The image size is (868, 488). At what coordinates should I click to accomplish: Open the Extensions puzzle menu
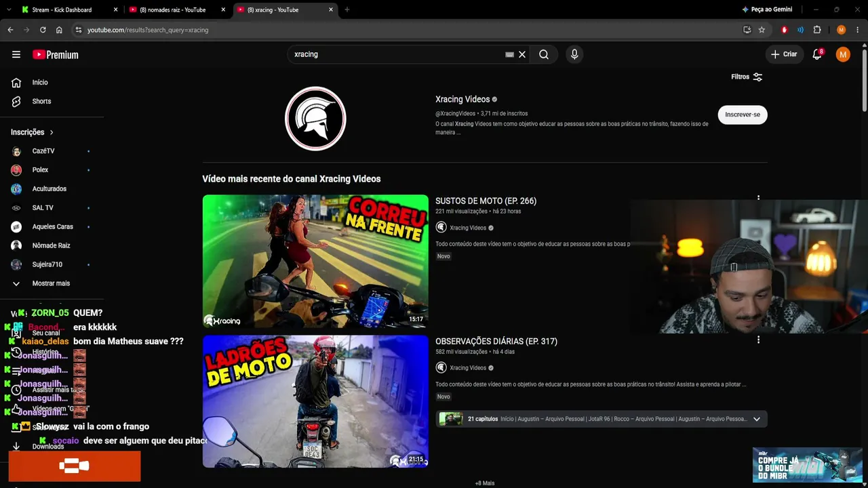(817, 30)
